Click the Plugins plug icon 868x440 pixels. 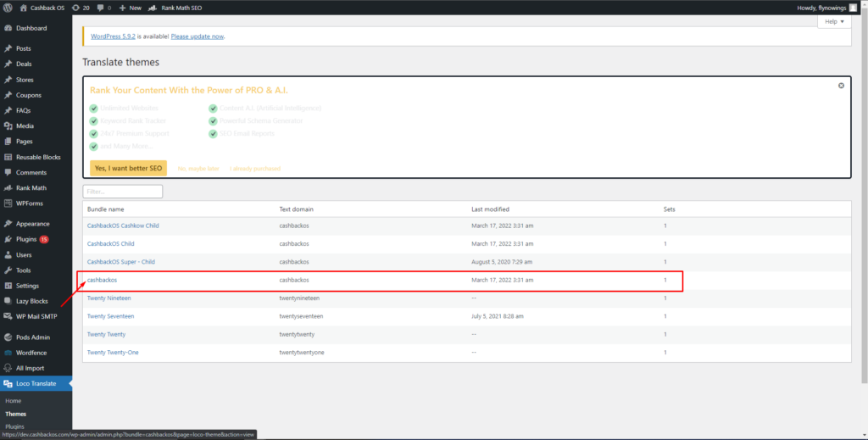(8, 240)
